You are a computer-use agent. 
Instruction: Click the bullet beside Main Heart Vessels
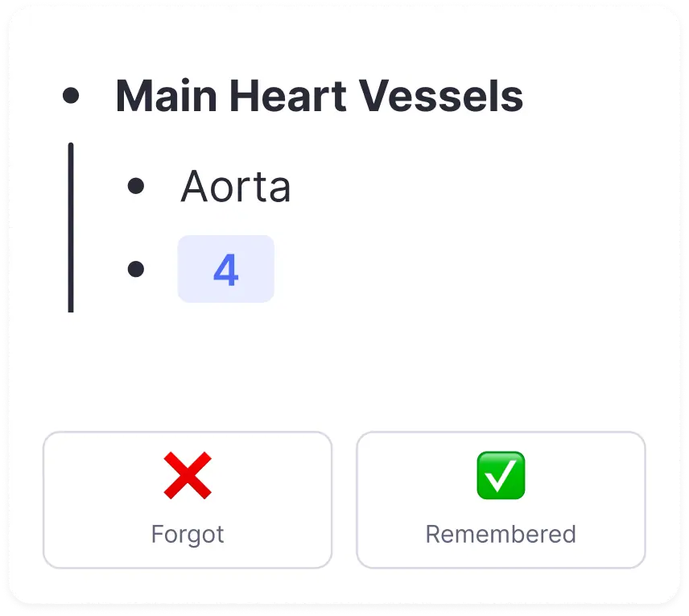point(73,96)
